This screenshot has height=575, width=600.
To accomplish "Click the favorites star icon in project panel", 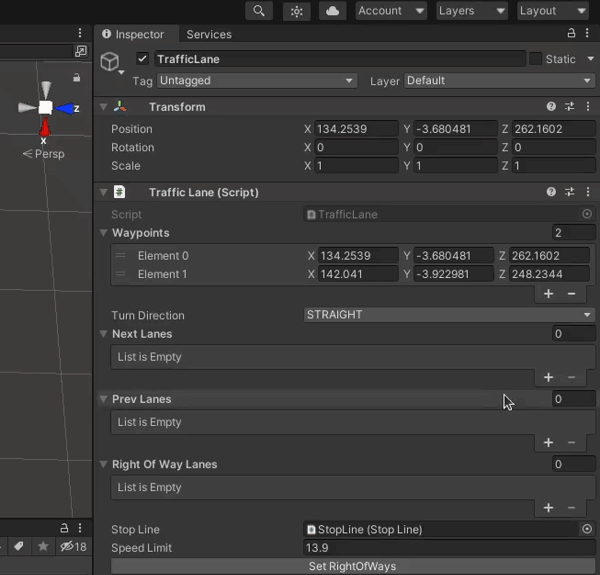I will 43,546.
